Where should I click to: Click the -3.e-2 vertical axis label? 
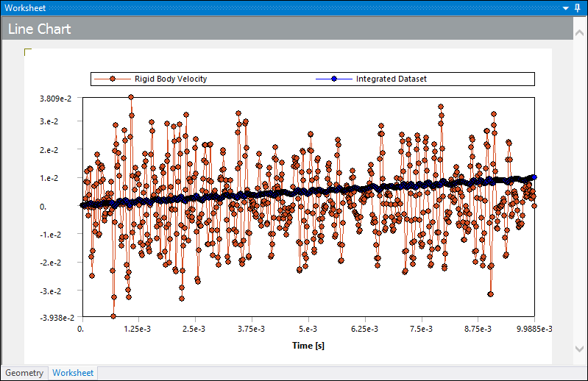click(50, 291)
